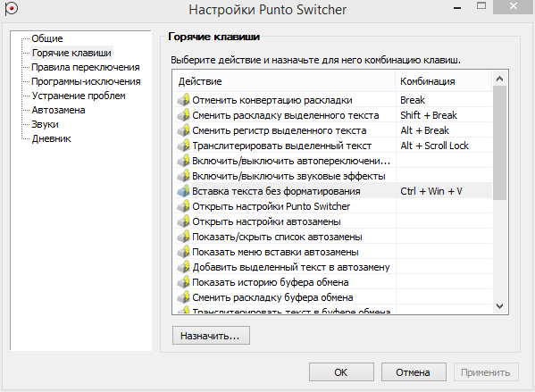The image size is (535, 392).
Task: Click icon beside Сменить раскладку выделенного текста
Action: pyautogui.click(x=183, y=115)
